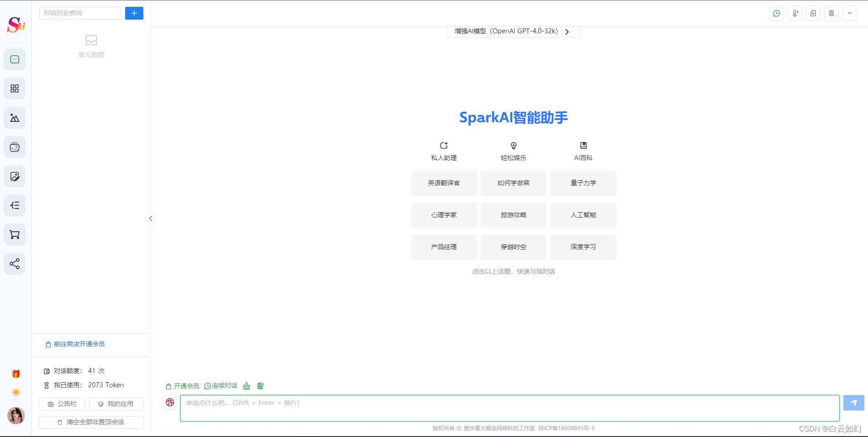The height and width of the screenshot is (437, 868).
Task: Open the wallet icon in the sidebar
Action: click(x=15, y=147)
